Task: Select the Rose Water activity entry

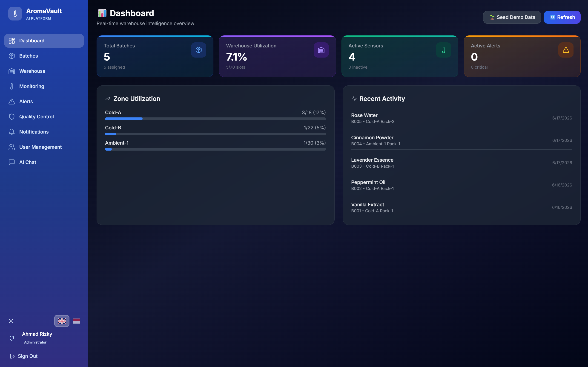Action: 462,118
